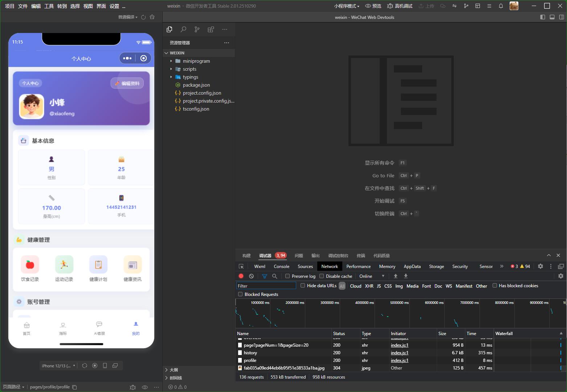Check the Blocked Requests checkbox
The height and width of the screenshot is (392, 567).
(x=240, y=294)
